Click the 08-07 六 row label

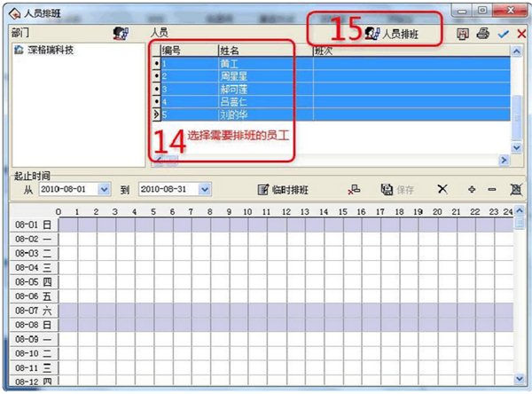point(34,311)
